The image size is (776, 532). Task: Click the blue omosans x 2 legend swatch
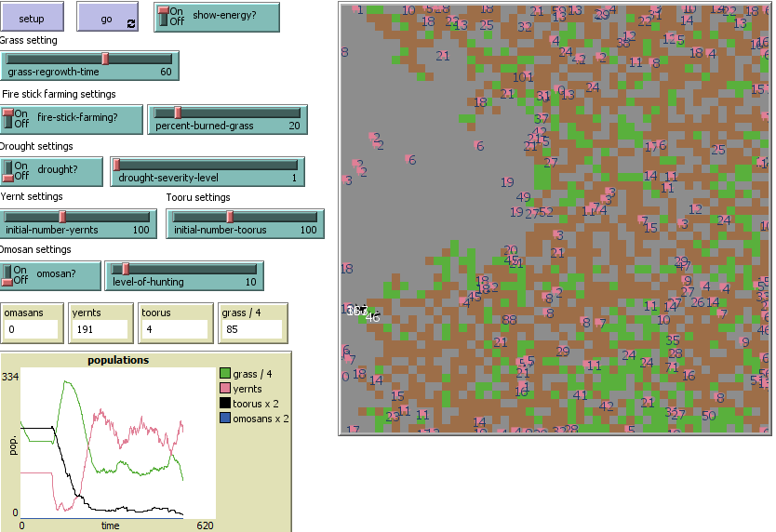(225, 419)
